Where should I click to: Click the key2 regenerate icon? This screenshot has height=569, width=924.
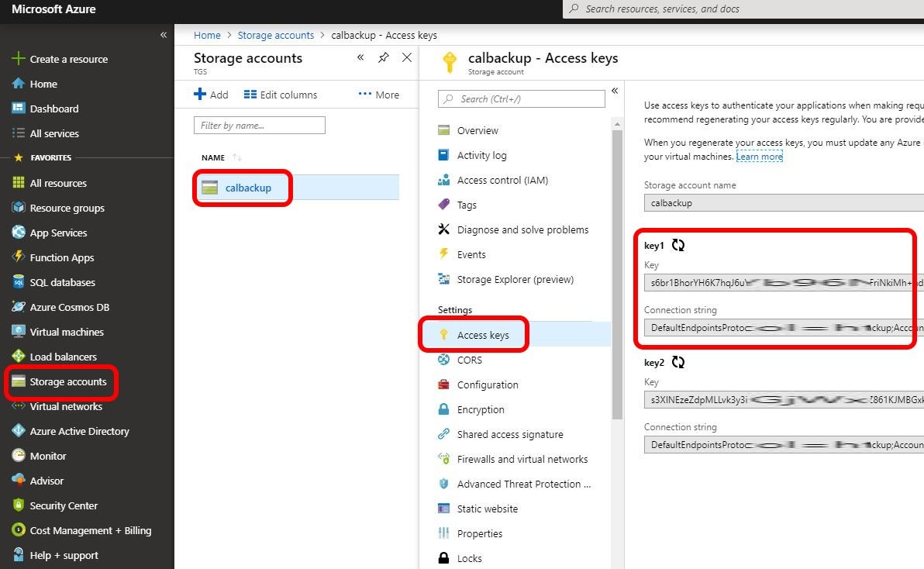678,363
